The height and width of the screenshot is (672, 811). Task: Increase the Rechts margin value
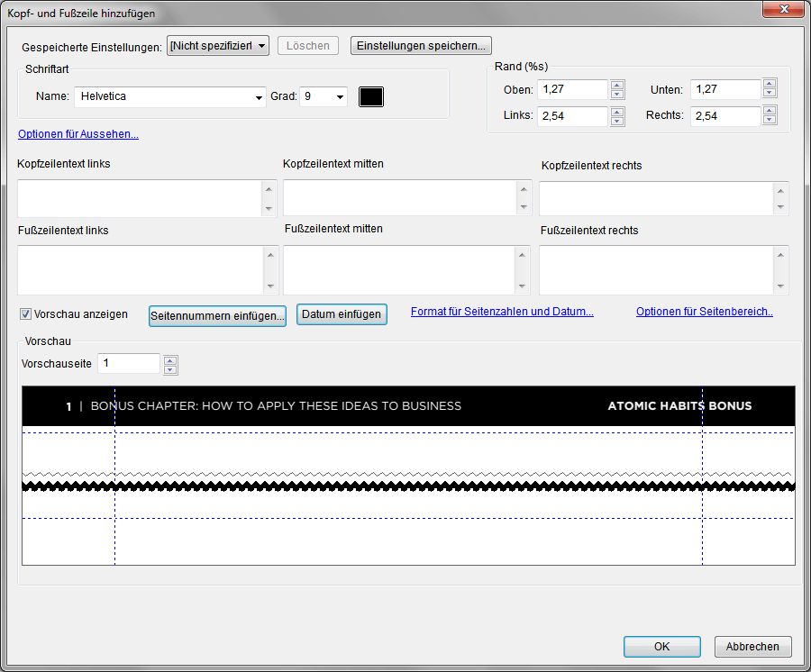coord(770,111)
